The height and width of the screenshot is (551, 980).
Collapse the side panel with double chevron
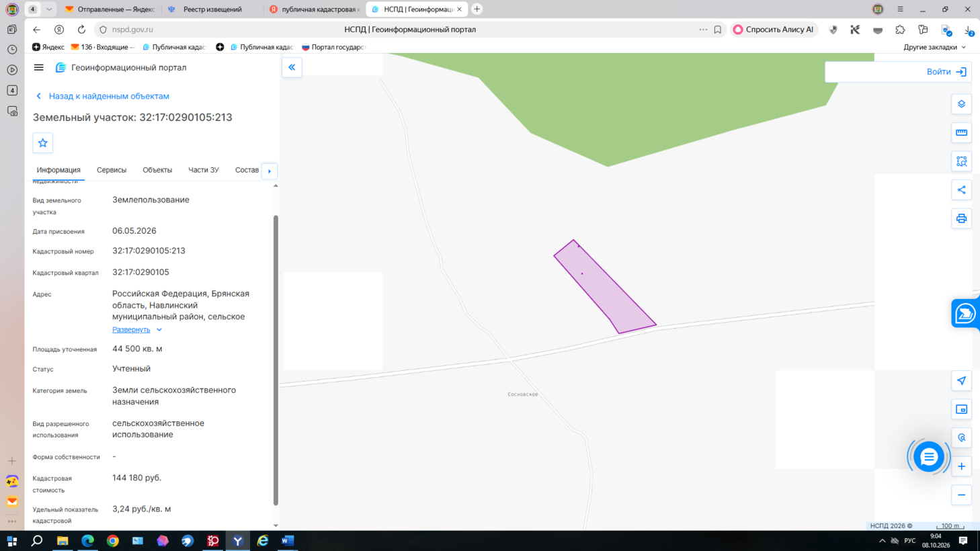click(x=292, y=67)
